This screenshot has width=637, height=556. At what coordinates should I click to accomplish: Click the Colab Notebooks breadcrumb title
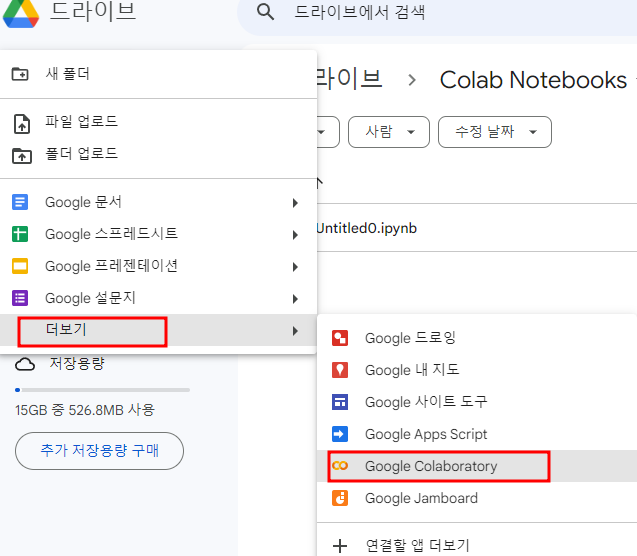(x=533, y=80)
